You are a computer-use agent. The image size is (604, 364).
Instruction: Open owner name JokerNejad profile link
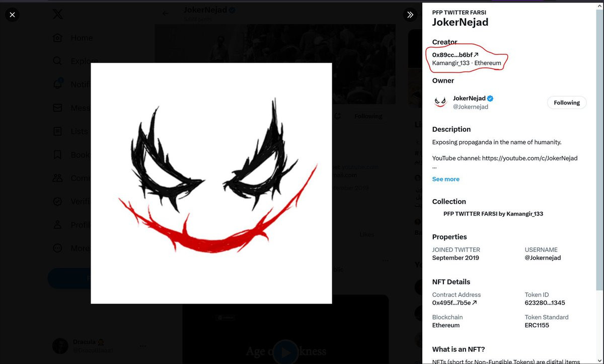coord(469,98)
